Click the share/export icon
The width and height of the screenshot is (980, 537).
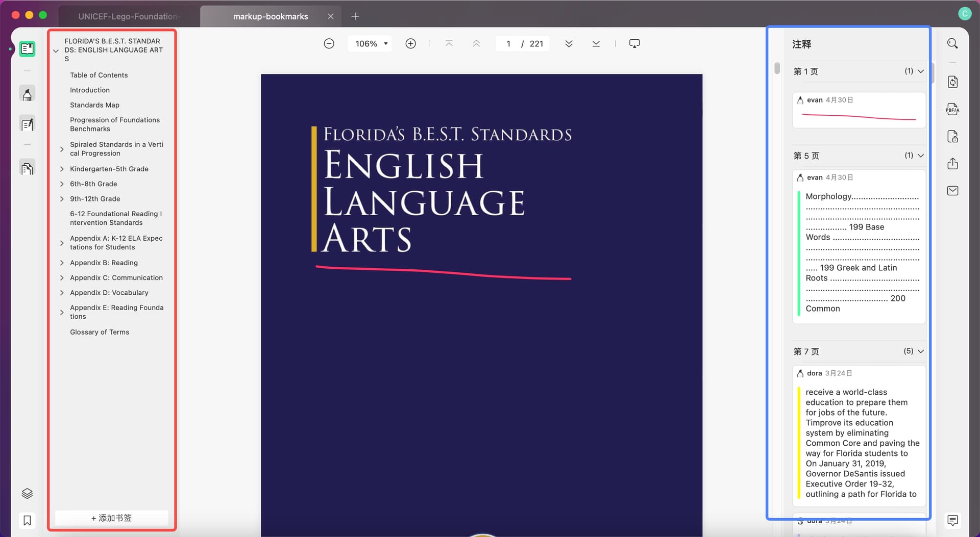952,164
